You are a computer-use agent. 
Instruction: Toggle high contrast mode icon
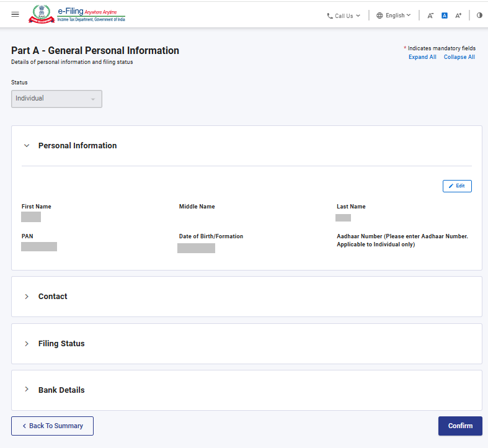(479, 16)
